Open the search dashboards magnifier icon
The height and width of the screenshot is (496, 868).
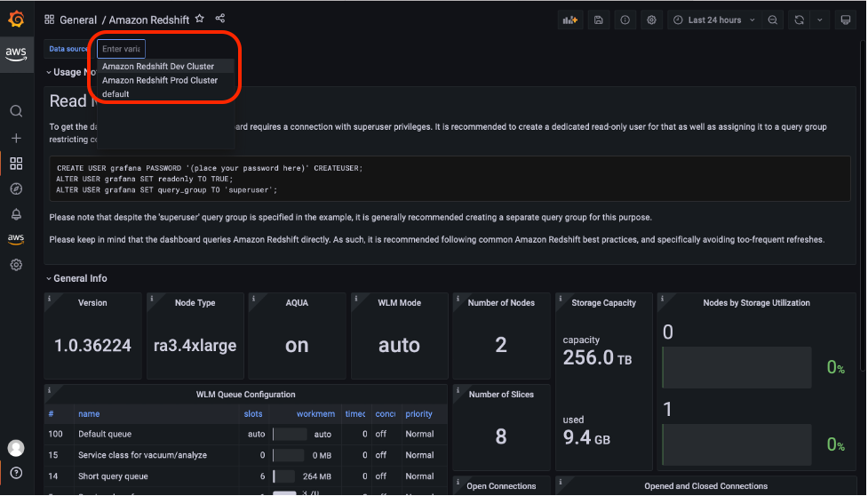[16, 111]
